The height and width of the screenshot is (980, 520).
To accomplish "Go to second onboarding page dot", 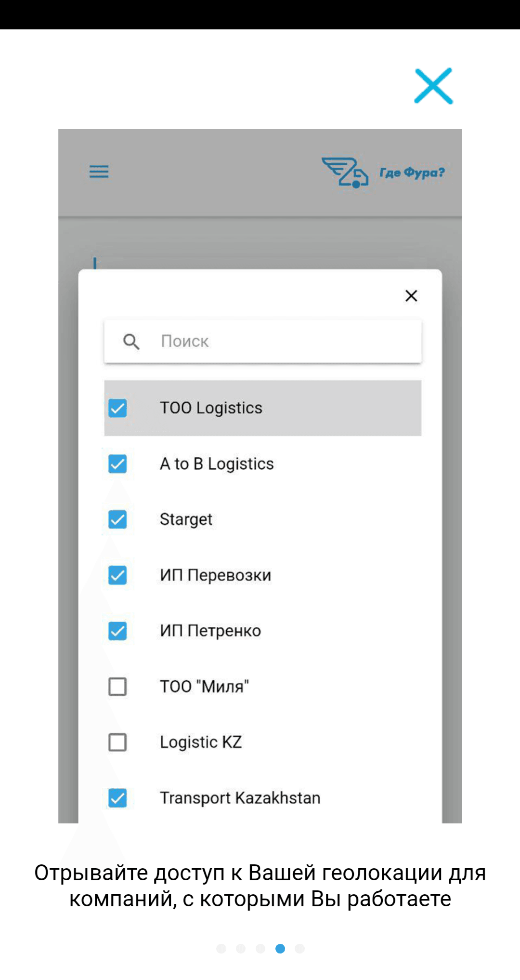I will pos(241,949).
